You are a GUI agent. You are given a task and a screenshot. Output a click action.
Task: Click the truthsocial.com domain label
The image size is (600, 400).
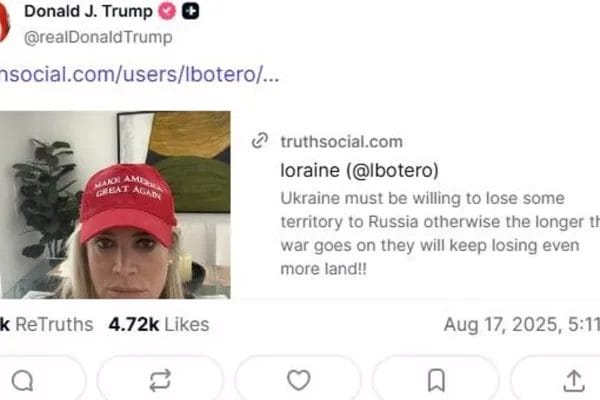[341, 142]
